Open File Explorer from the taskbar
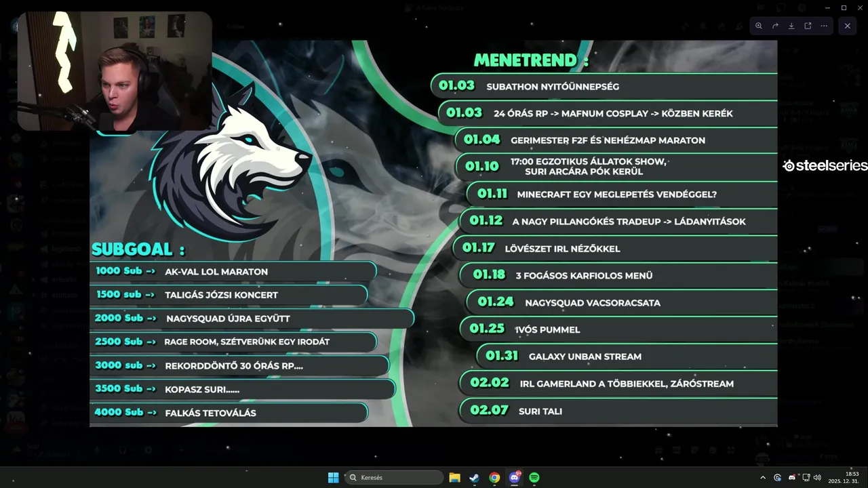868x488 pixels. [455, 478]
